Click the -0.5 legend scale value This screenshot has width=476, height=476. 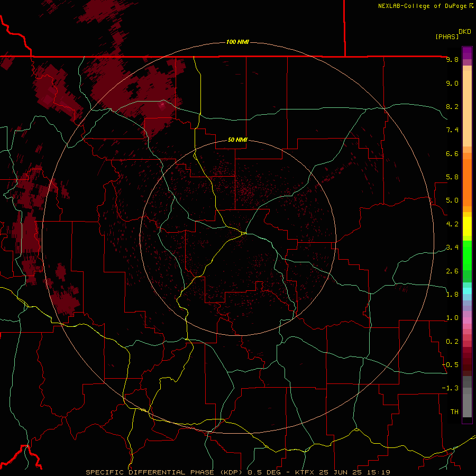coord(450,364)
